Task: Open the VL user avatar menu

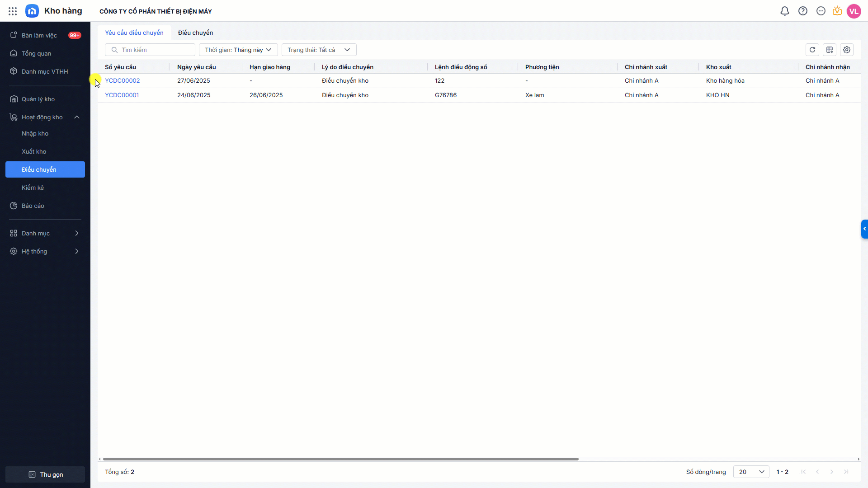Action: tap(854, 11)
